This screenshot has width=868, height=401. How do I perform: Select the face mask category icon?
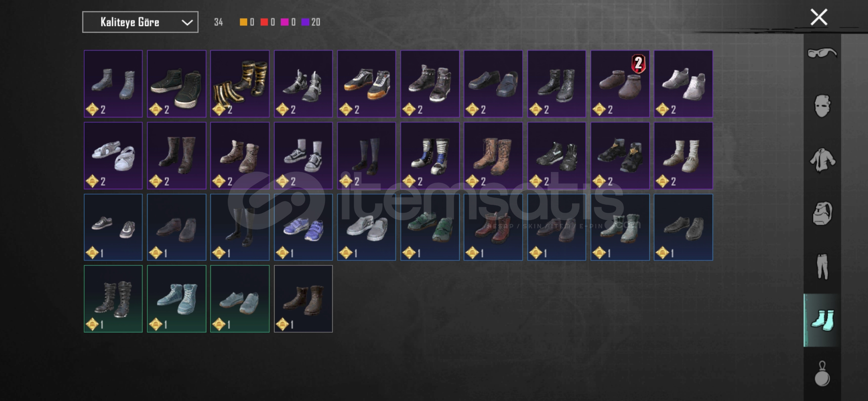tap(822, 106)
